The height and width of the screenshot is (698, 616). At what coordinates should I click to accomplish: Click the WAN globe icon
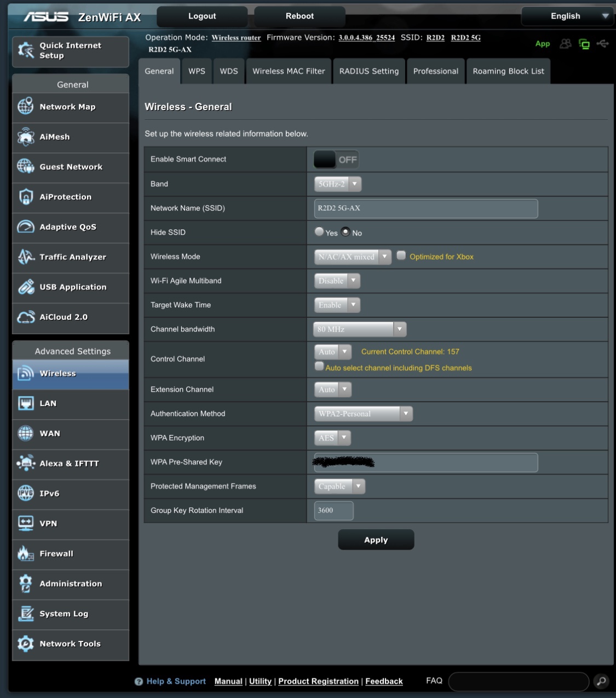26,433
